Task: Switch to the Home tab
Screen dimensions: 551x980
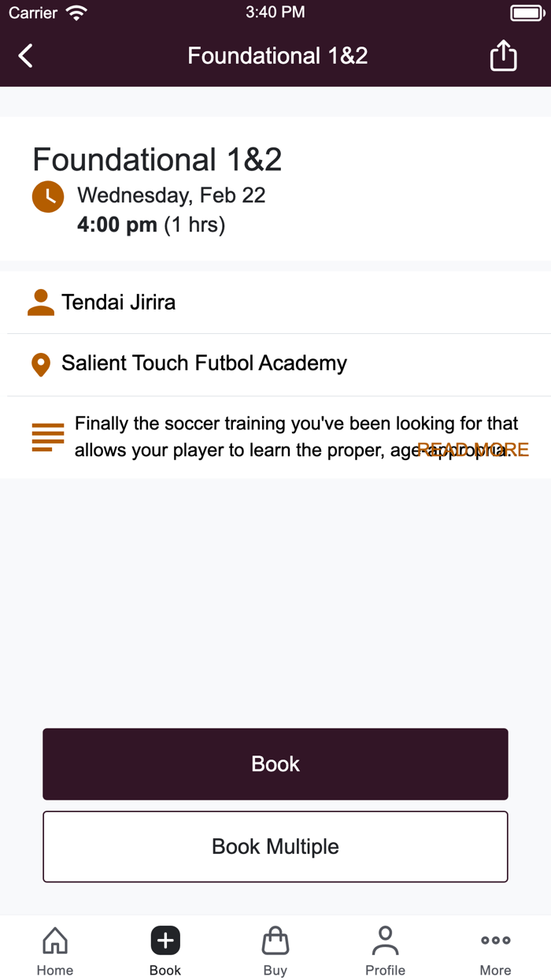Action: coord(54,950)
